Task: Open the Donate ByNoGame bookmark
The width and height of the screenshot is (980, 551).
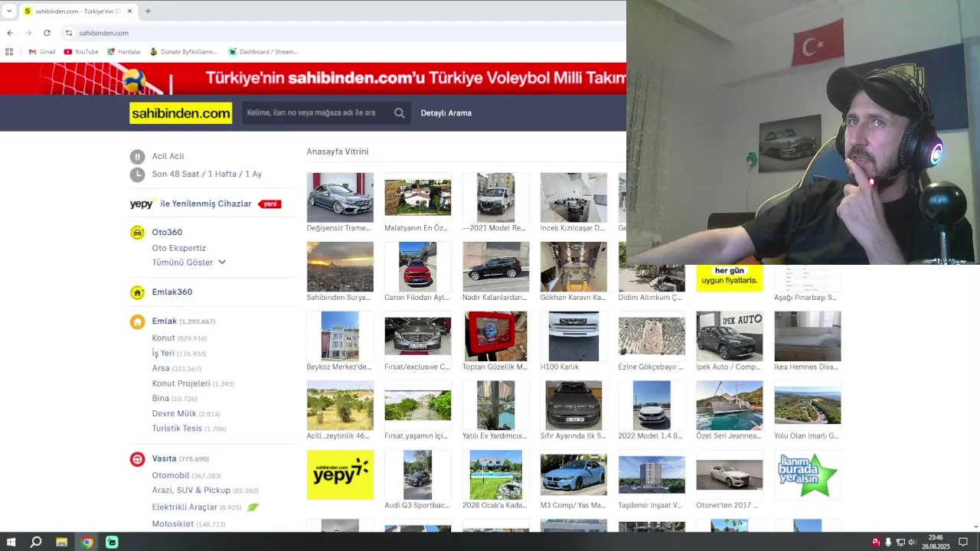Action: 184,52
